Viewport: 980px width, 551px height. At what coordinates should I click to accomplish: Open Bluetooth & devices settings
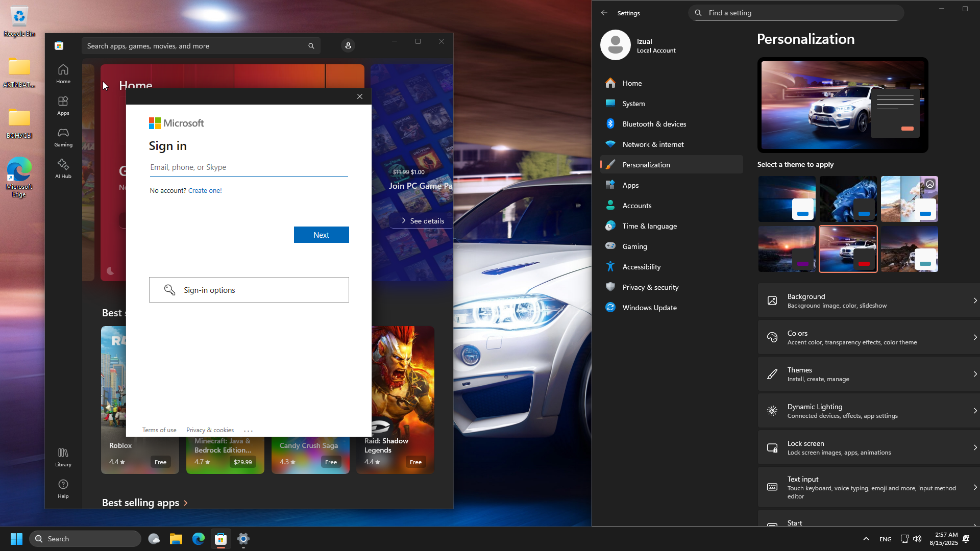point(671,123)
